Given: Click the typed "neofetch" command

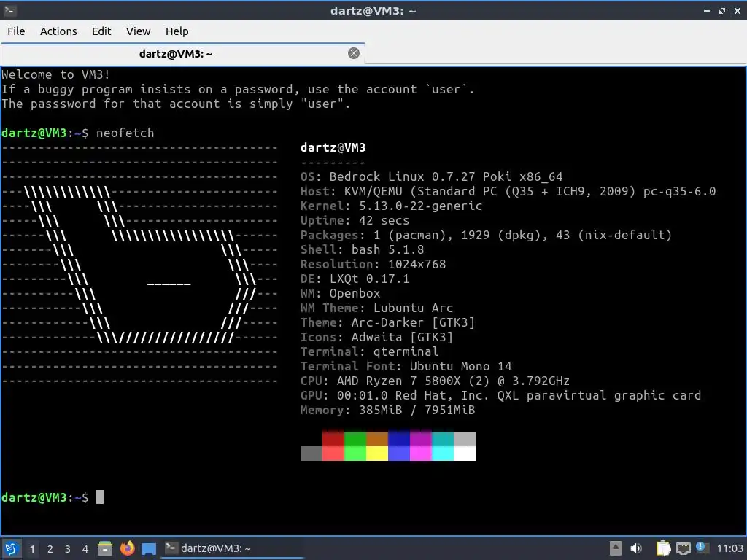Looking at the screenshot, I should point(125,133).
